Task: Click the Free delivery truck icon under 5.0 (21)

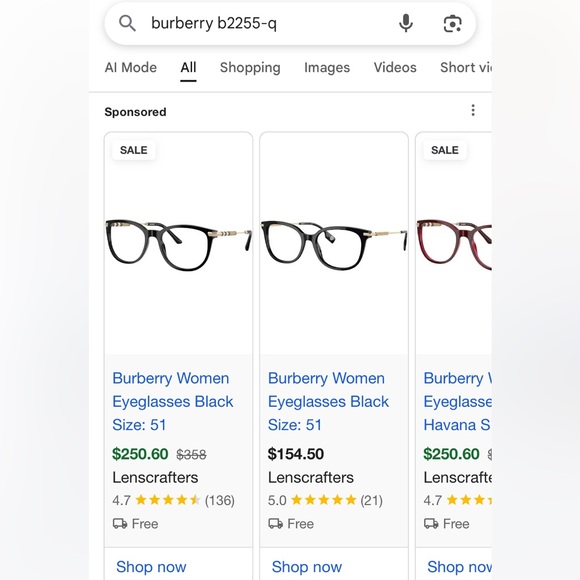Action: click(x=276, y=524)
